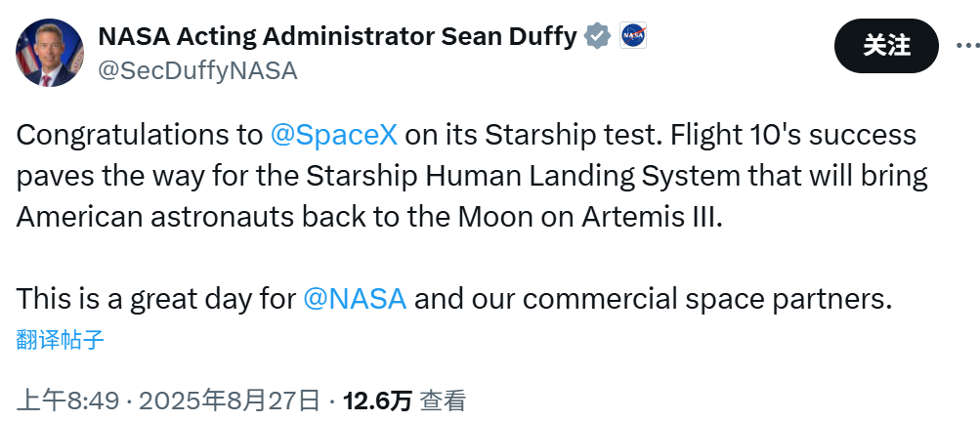Open the NASA Acting Administrator Sean Duffy name
The width and height of the screenshot is (980, 422).
(337, 37)
